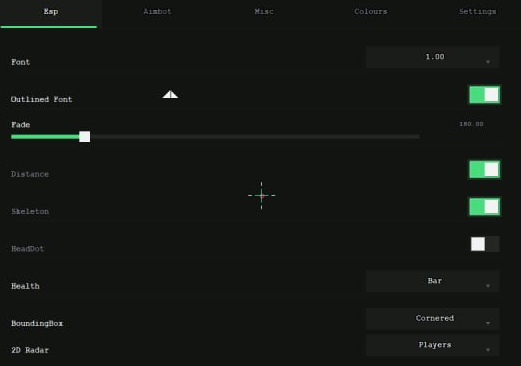Open the Health dropdown set to Bar
This screenshot has height=366, width=521.
[433, 281]
